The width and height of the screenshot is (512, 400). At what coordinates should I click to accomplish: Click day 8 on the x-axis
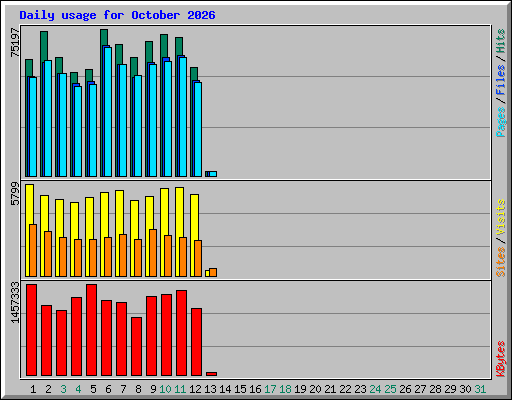pyautogui.click(x=138, y=389)
